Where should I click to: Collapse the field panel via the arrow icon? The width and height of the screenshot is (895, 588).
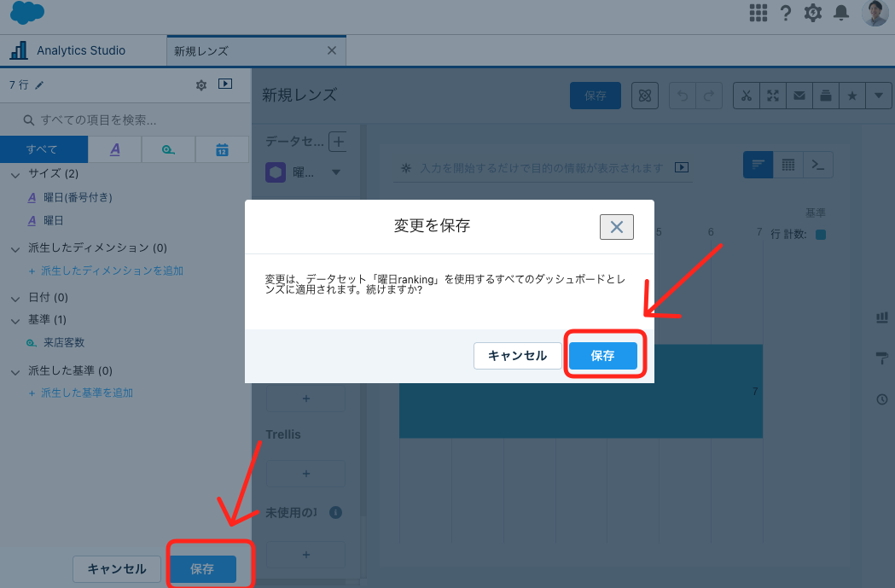pos(225,84)
